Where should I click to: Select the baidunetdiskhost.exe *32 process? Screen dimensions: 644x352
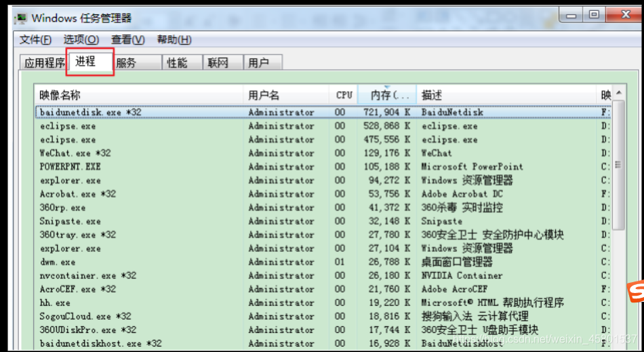tap(323, 343)
